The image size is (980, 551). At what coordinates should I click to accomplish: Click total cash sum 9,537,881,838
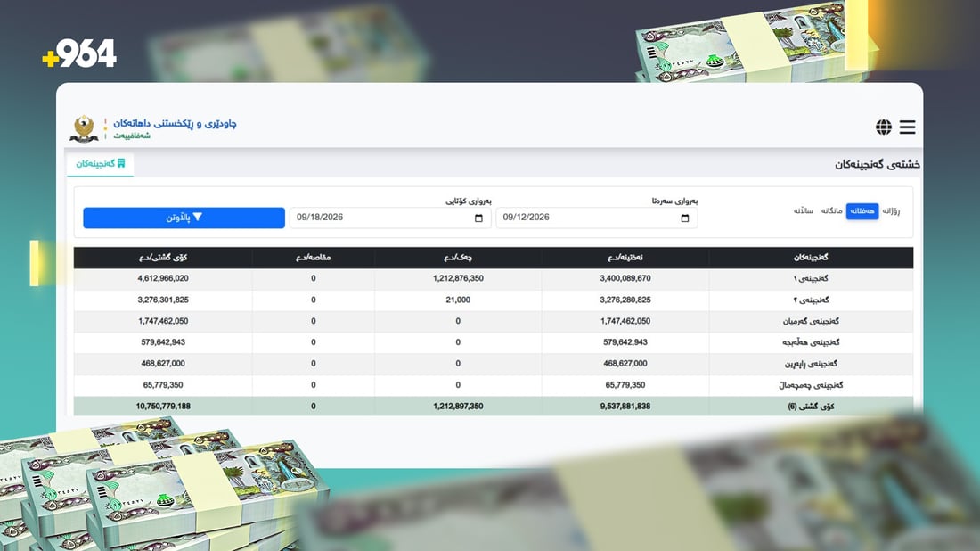625,406
